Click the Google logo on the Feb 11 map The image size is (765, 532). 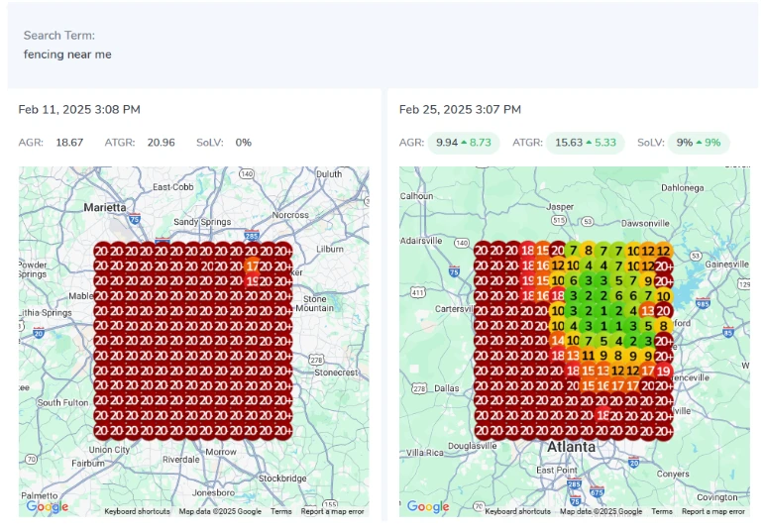click(48, 506)
